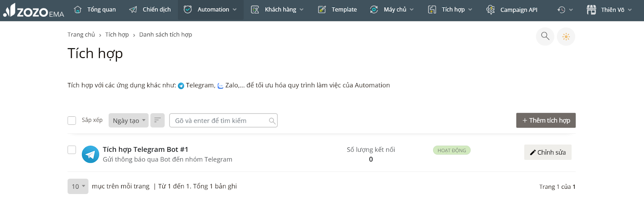Expand the Thiên Võ account menu
Screen dimensions: 644x217
point(609,10)
